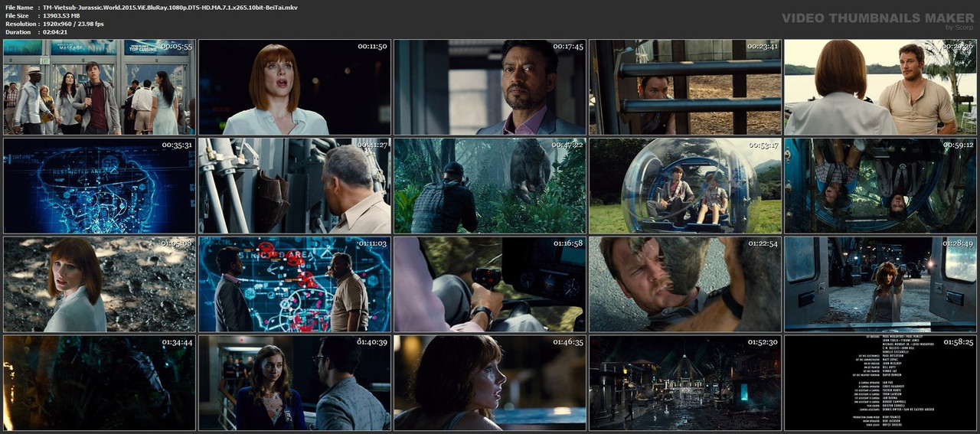Select the 00:11:50 thumbnail of red-haired woman
The height and width of the screenshot is (434, 980).
coord(295,87)
